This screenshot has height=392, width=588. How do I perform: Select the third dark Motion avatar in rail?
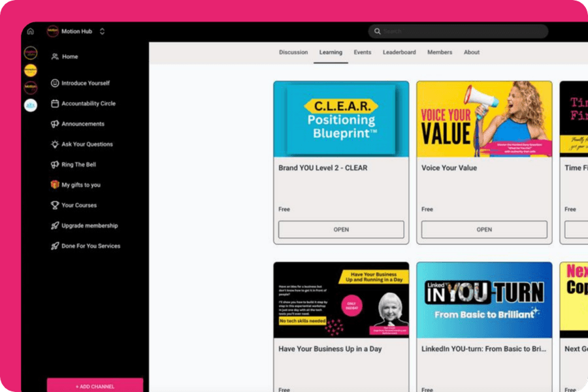(31, 88)
